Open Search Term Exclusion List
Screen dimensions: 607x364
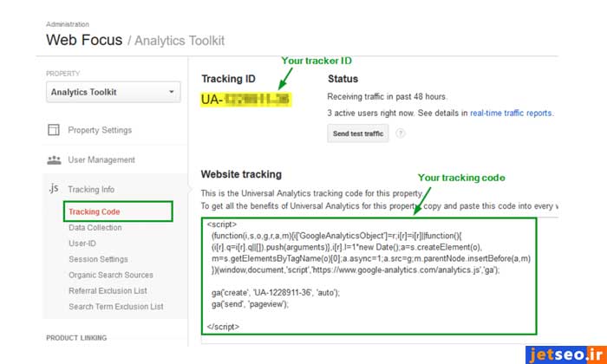(x=115, y=306)
